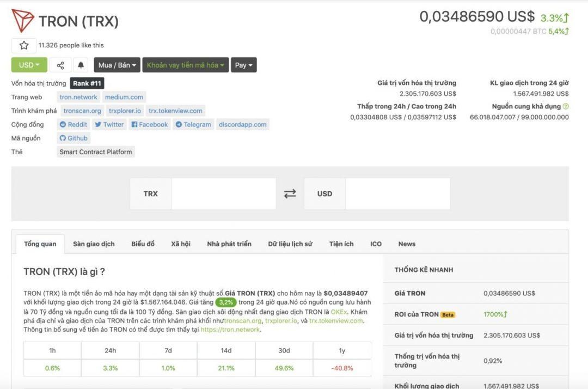
Task: Click the TRON (TRX) là gì ? heading
Action: click(64, 271)
